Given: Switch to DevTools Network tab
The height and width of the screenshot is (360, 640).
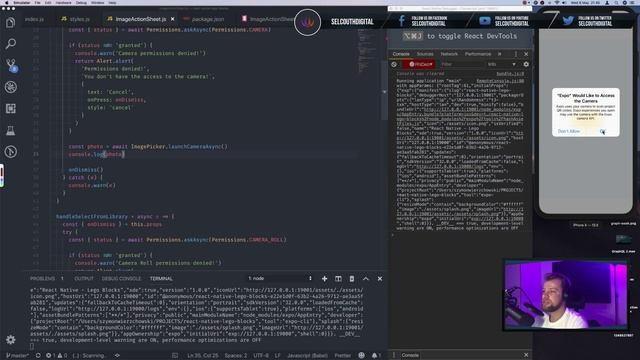Looking at the screenshot, I should point(449,54).
